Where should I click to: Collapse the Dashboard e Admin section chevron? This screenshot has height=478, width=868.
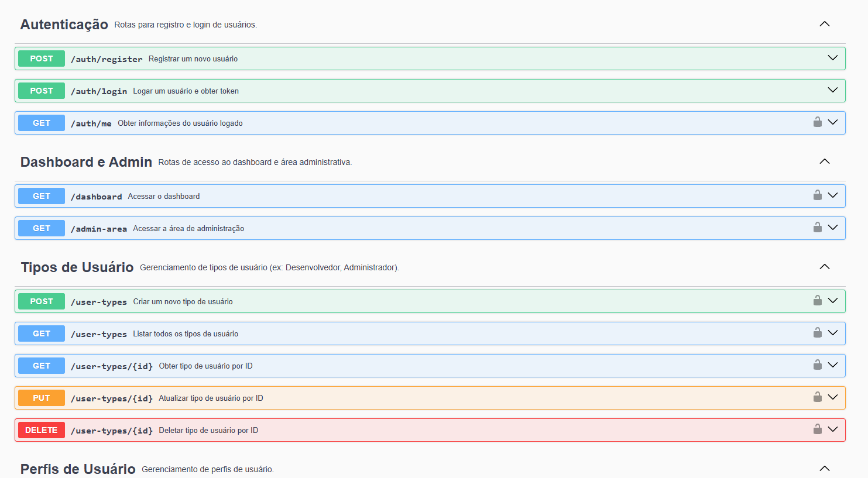(x=824, y=161)
